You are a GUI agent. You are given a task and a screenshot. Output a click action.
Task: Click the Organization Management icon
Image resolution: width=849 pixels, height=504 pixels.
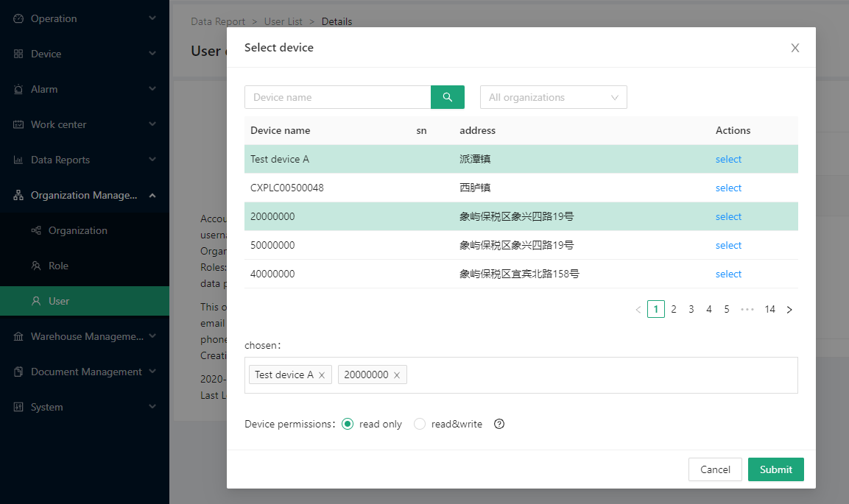18,195
